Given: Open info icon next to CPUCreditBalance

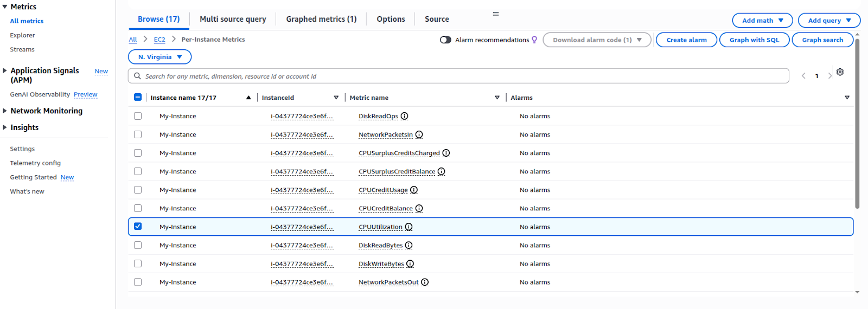Looking at the screenshot, I should click(419, 208).
